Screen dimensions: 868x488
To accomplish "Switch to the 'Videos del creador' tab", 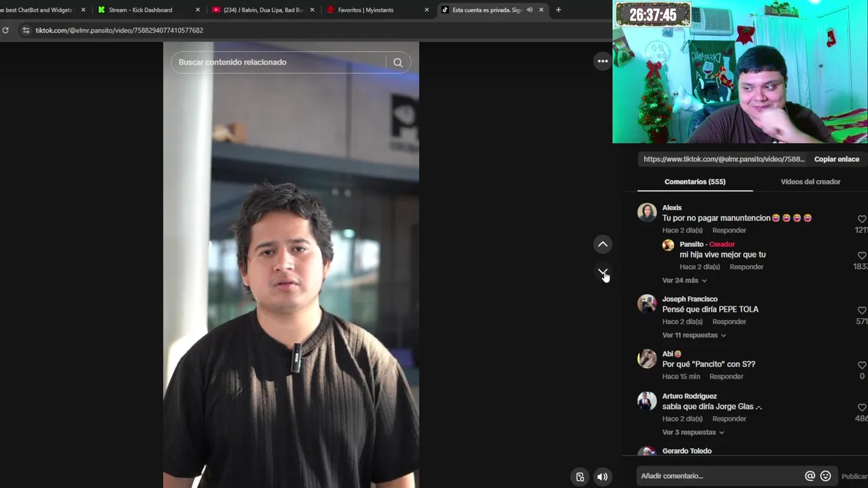I will [810, 182].
